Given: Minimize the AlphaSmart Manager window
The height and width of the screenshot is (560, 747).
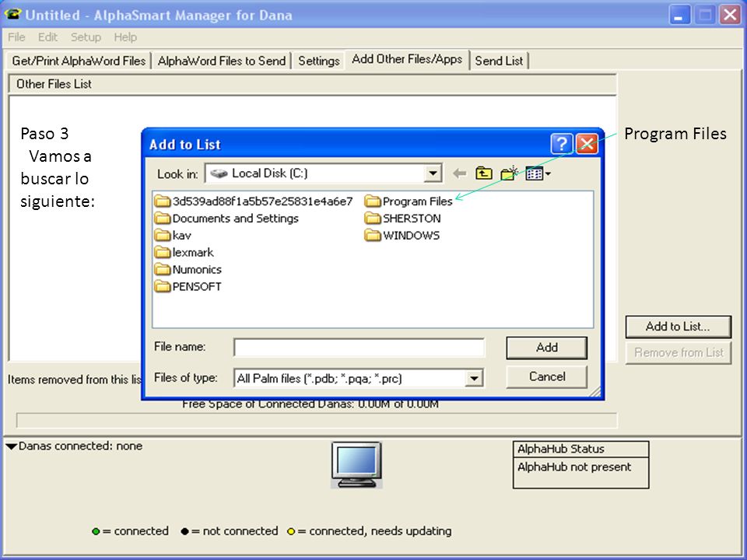Looking at the screenshot, I should [x=679, y=15].
